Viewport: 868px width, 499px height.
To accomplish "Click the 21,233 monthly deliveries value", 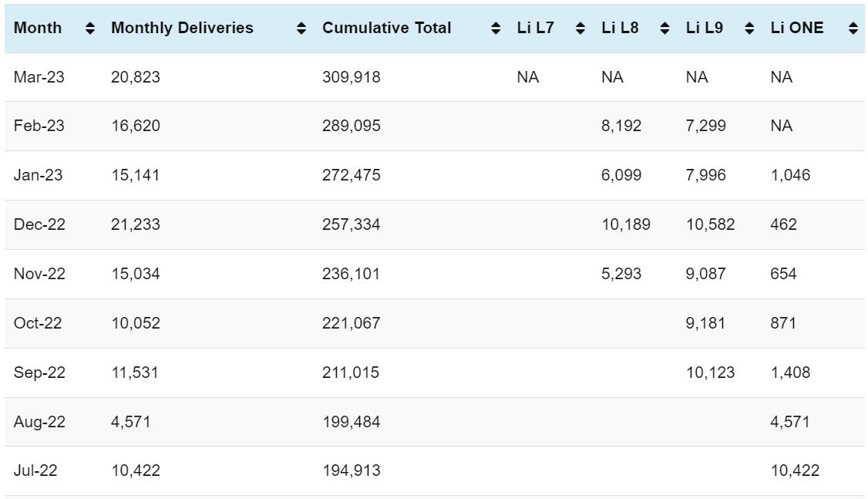I will tap(136, 224).
